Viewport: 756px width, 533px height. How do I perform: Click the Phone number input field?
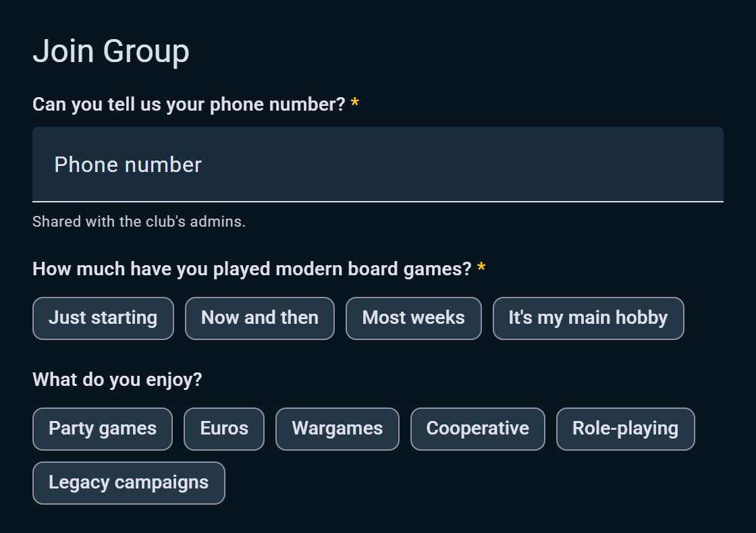(x=377, y=165)
